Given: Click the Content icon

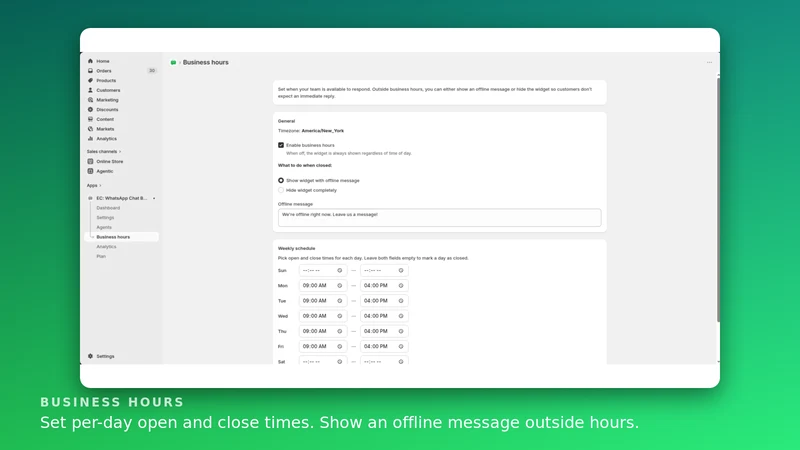Looking at the screenshot, I should [x=90, y=119].
